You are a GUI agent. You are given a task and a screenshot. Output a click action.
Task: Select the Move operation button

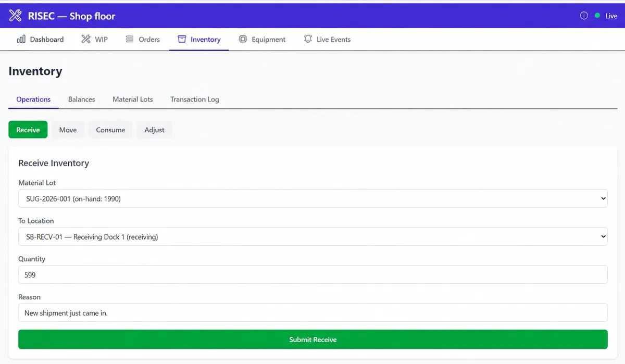[68, 130]
